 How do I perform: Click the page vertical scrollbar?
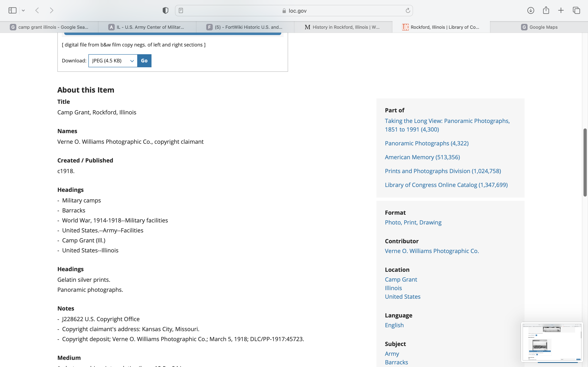click(585, 163)
